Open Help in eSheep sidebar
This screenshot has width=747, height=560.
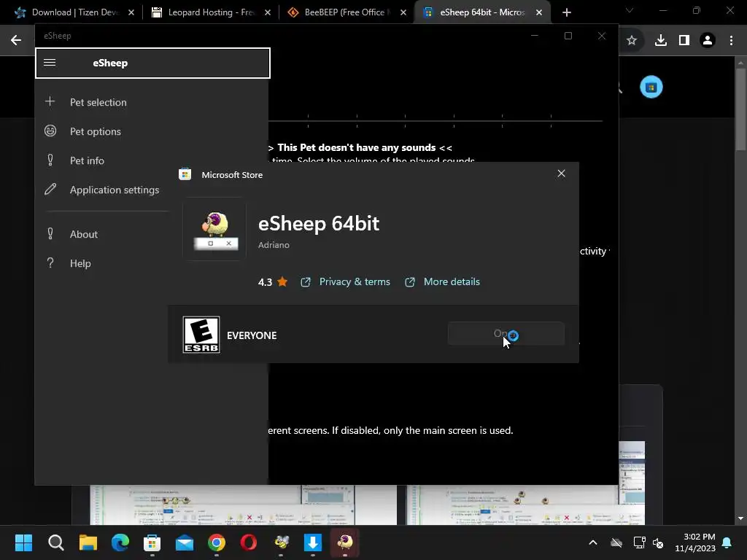(80, 263)
